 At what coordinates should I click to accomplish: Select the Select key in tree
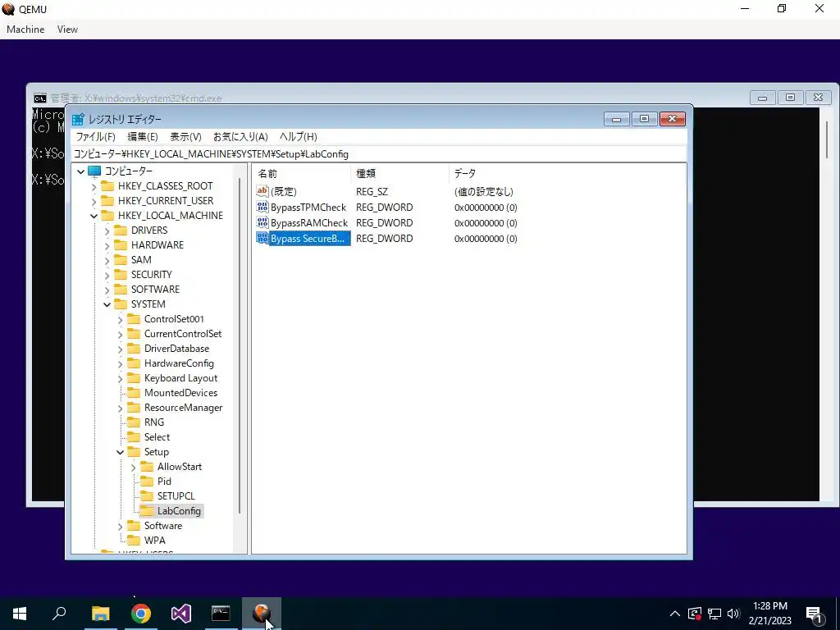[157, 437]
